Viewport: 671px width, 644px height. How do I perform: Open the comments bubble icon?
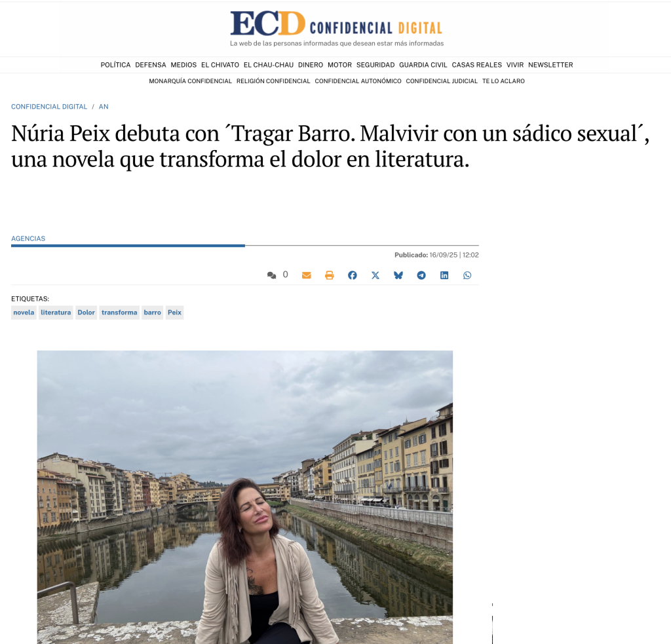click(271, 275)
